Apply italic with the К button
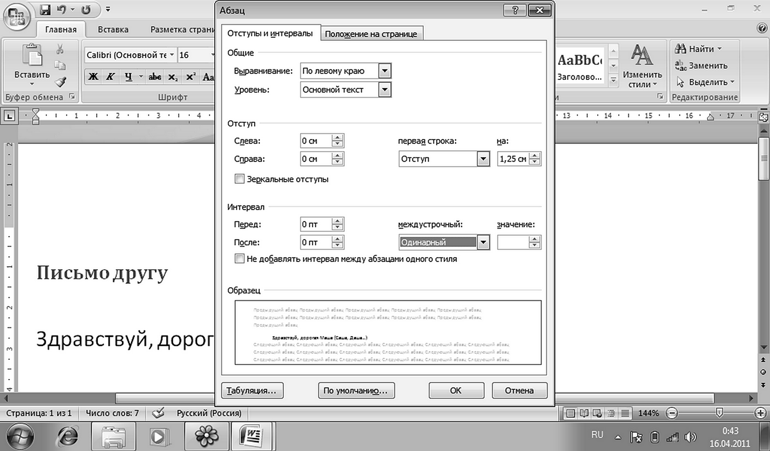This screenshot has width=770, height=451. (x=110, y=77)
